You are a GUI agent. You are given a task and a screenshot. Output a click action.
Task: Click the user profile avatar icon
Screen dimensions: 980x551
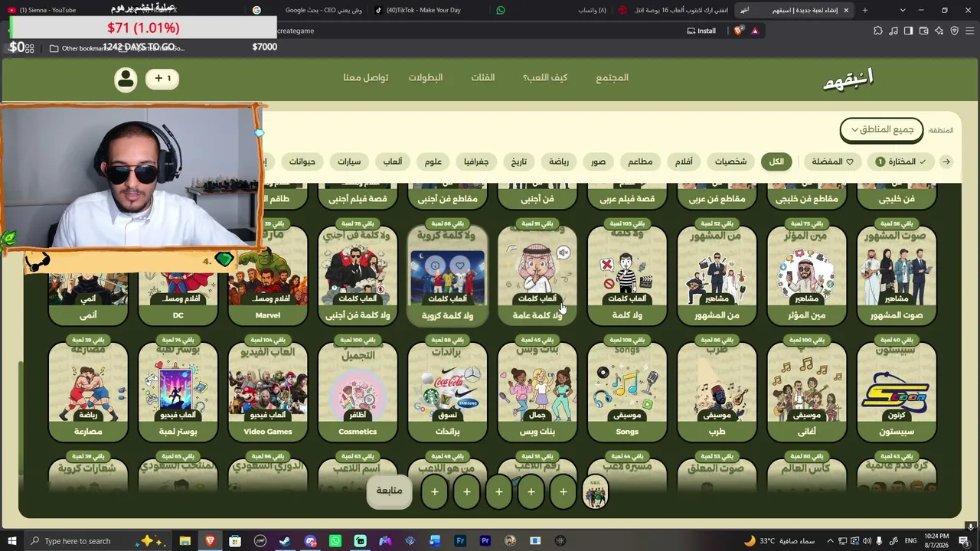[x=126, y=79]
